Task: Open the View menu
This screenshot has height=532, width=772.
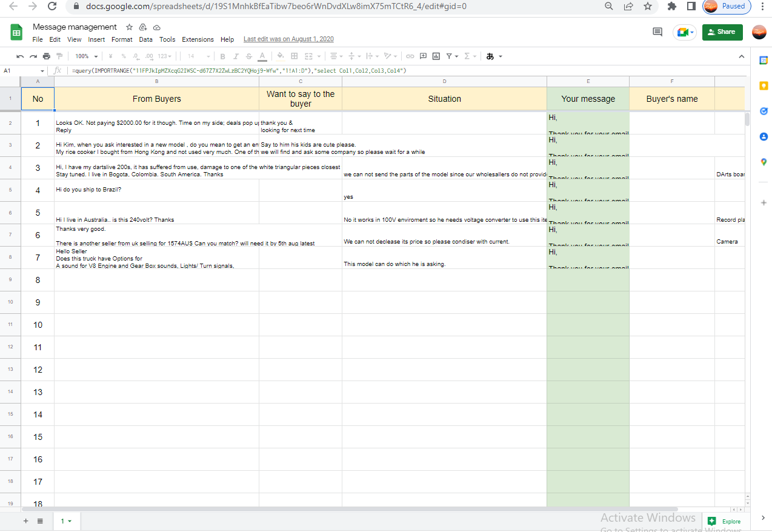Action: pos(74,39)
